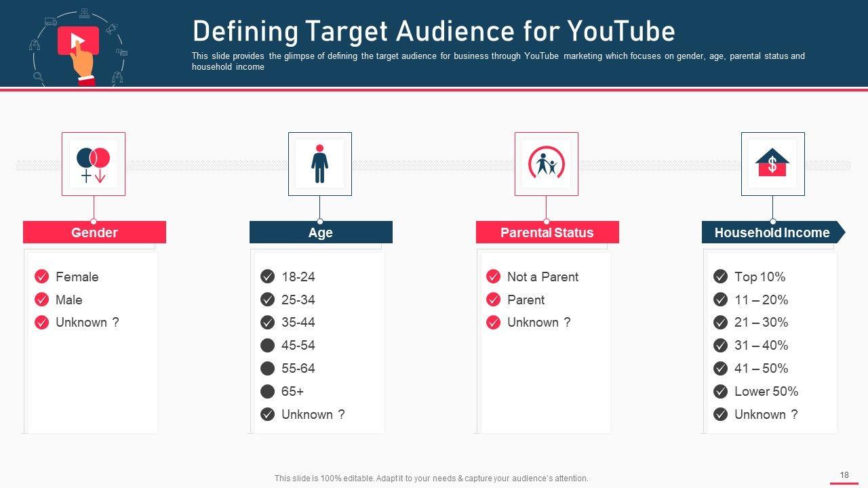Click the YouTube play button icon
The image size is (868, 488).
[x=78, y=41]
